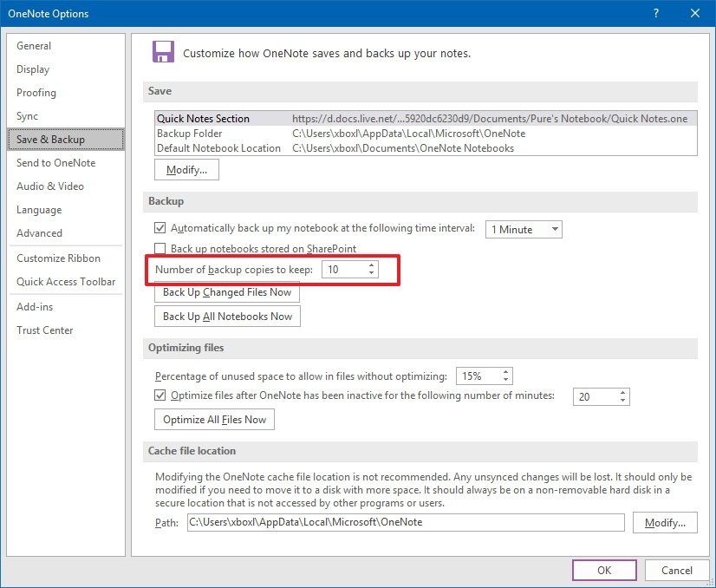Confirm settings with the OK button
Screen dimensions: 716x588
click(604, 570)
